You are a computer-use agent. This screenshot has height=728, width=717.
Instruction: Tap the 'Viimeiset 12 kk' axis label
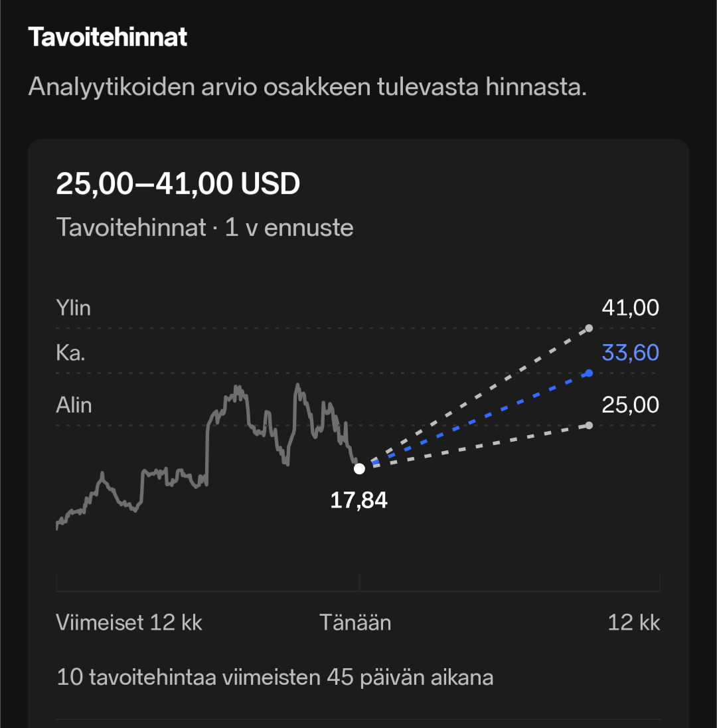[129, 623]
